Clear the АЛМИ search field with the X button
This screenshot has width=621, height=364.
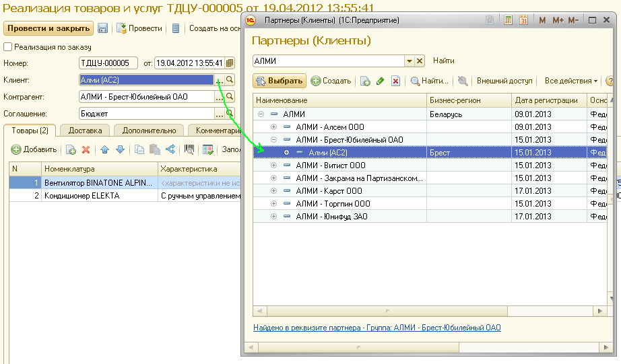(x=420, y=61)
